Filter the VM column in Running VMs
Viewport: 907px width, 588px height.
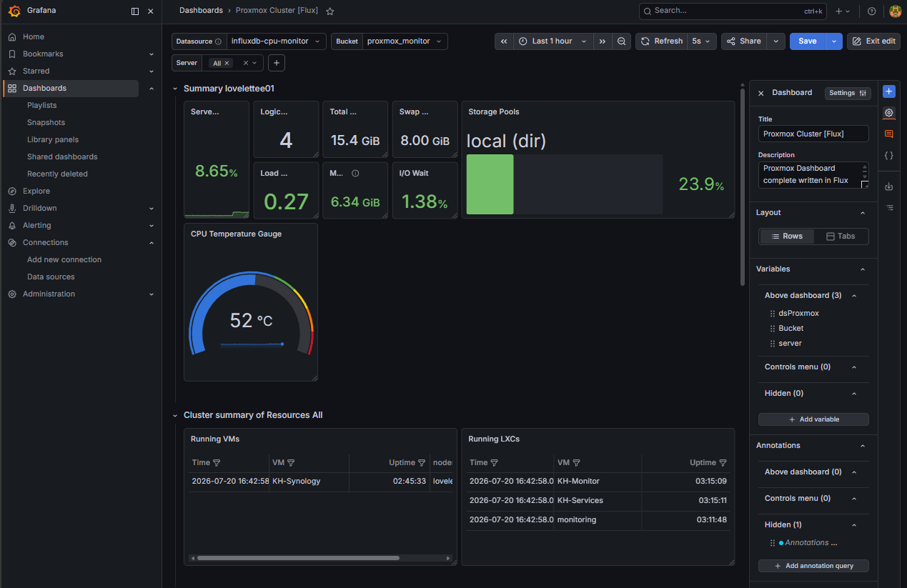[x=291, y=463]
